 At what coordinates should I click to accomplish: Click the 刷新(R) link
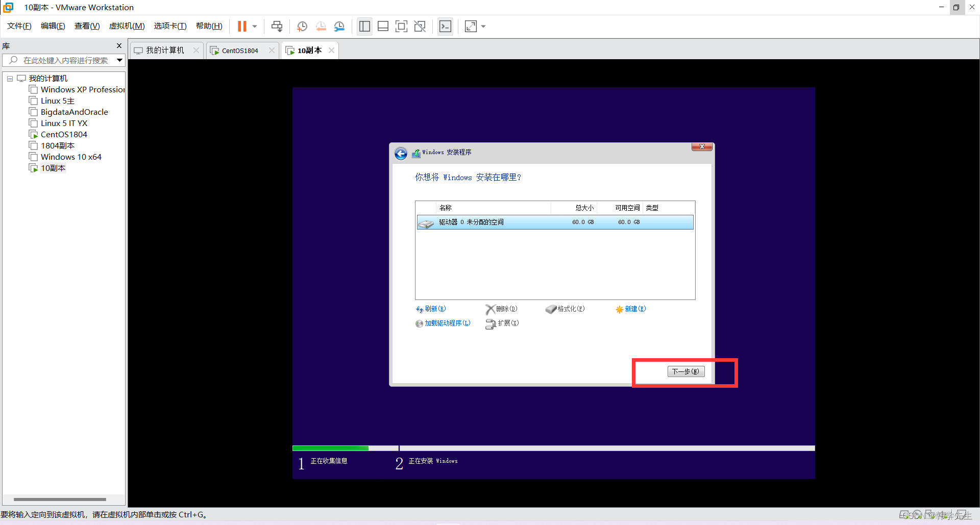tap(431, 309)
